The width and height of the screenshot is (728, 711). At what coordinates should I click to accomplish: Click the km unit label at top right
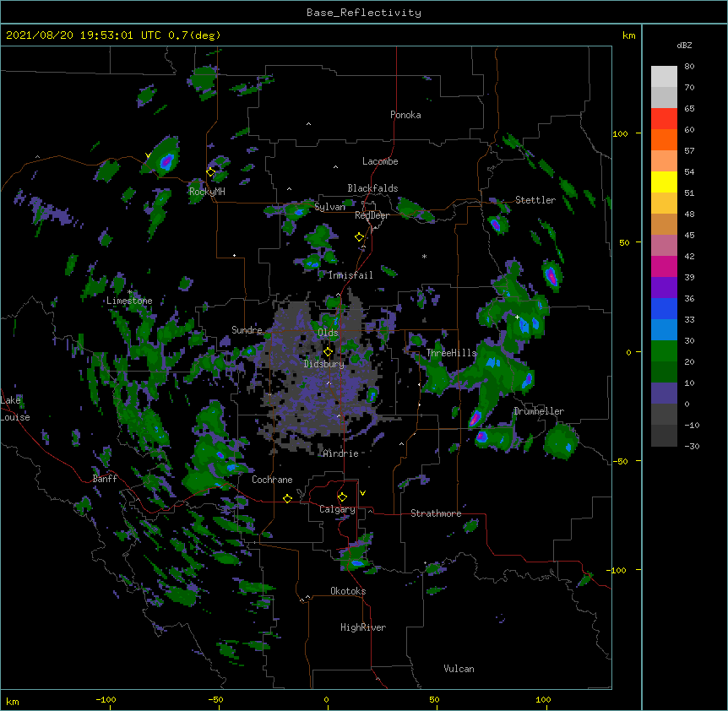[628, 35]
